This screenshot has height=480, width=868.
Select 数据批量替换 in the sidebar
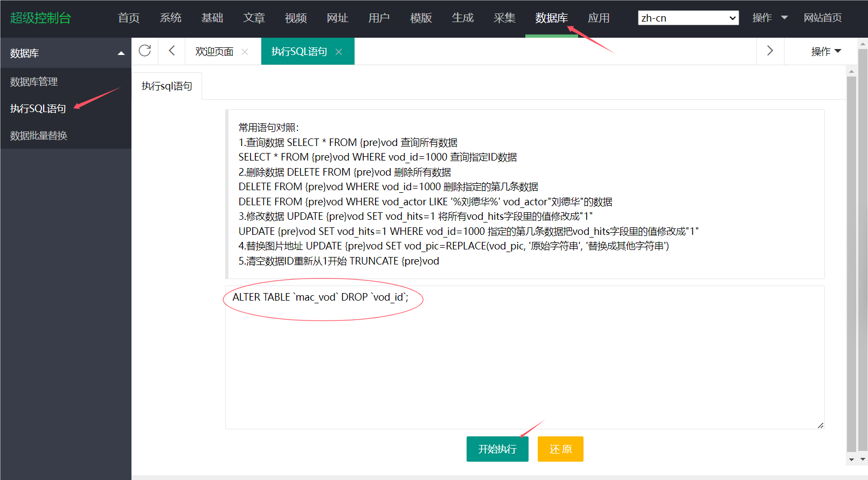click(x=39, y=136)
